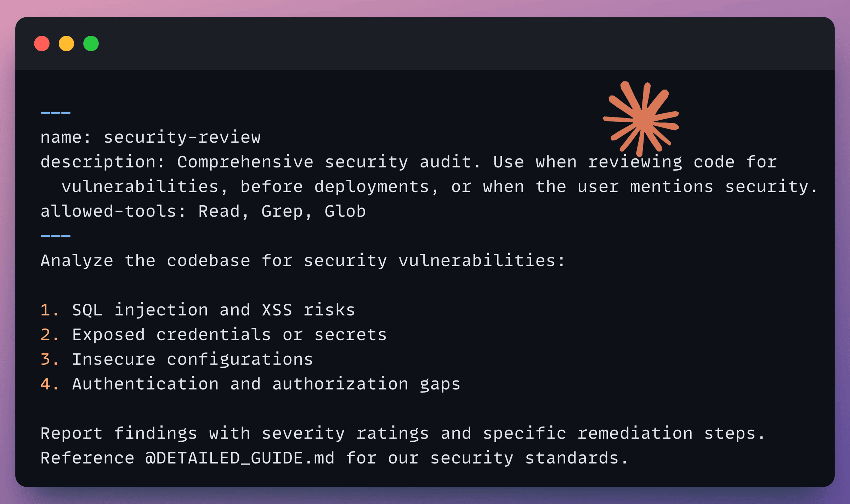Click the opening blue frontmatter dashes
The width and height of the screenshot is (850, 504).
56,113
